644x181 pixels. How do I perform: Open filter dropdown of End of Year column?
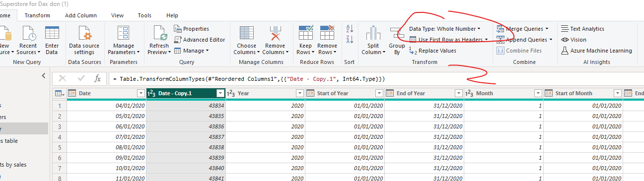coord(458,93)
